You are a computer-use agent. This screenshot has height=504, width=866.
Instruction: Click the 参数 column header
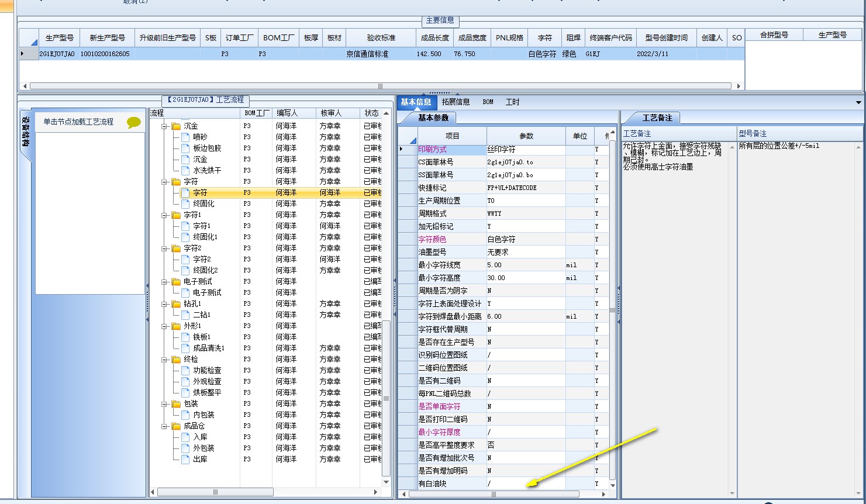(526, 136)
